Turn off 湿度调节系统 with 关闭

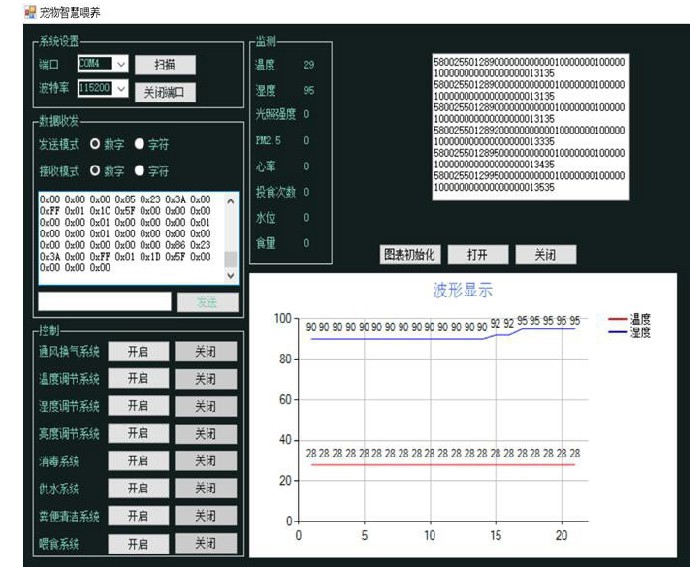point(206,406)
